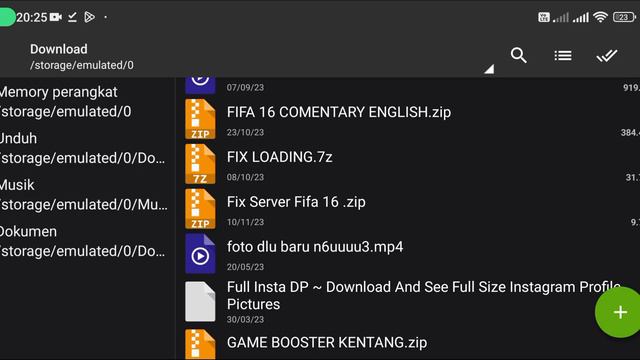
Task: Open the search magnifier icon
Action: [518, 55]
